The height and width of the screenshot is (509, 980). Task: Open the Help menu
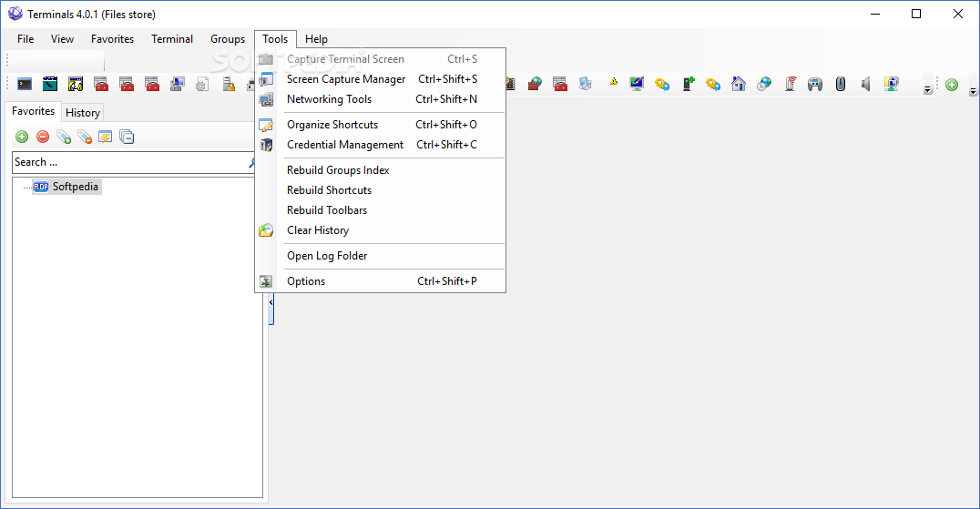click(x=316, y=39)
